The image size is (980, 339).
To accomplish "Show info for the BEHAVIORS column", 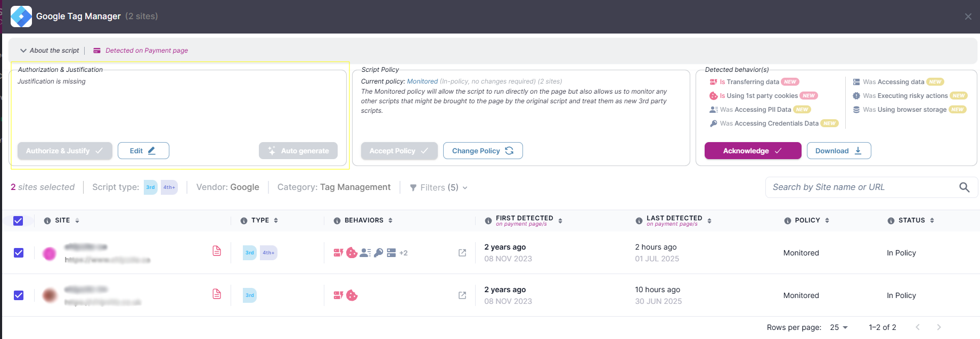I will click(337, 221).
